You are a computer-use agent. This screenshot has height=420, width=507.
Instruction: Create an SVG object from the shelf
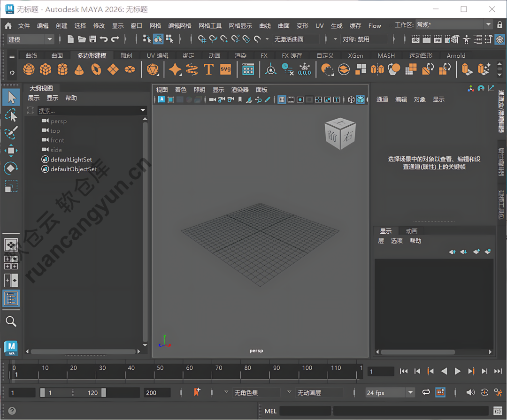(x=225, y=69)
